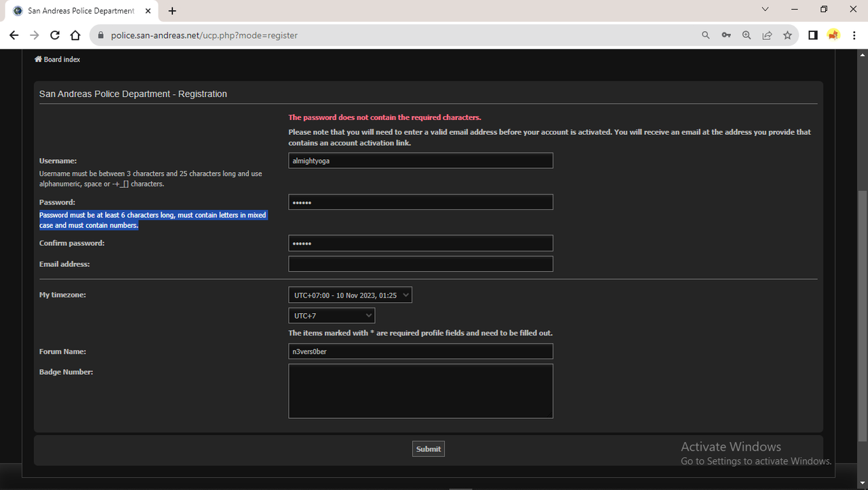This screenshot has height=490, width=868.
Task: Open the Chrome three-dot menu
Action: 854,35
